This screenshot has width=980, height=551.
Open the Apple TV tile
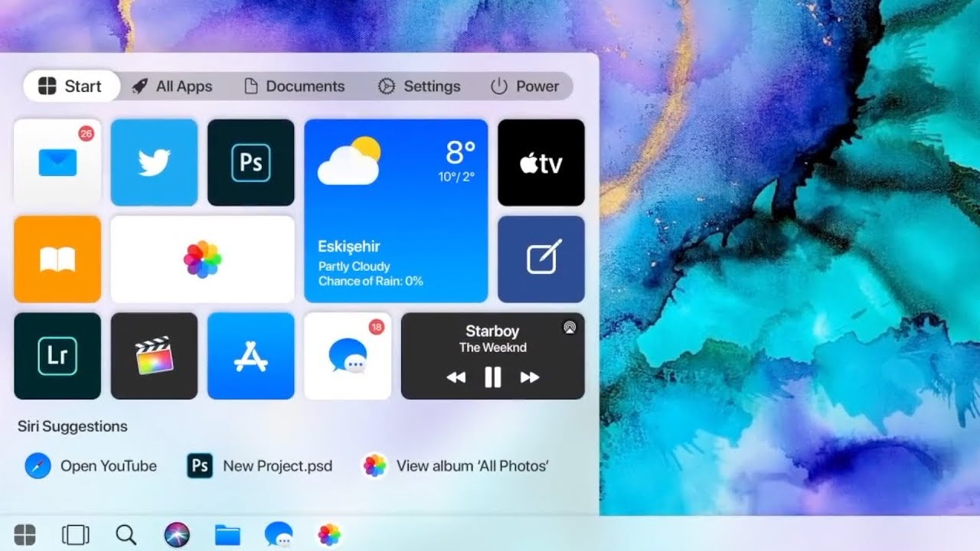tap(541, 162)
